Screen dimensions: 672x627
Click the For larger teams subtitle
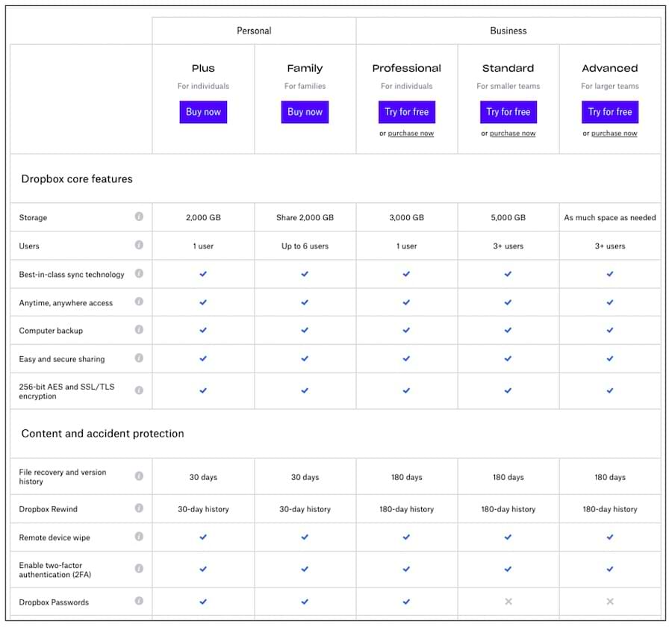coord(610,86)
